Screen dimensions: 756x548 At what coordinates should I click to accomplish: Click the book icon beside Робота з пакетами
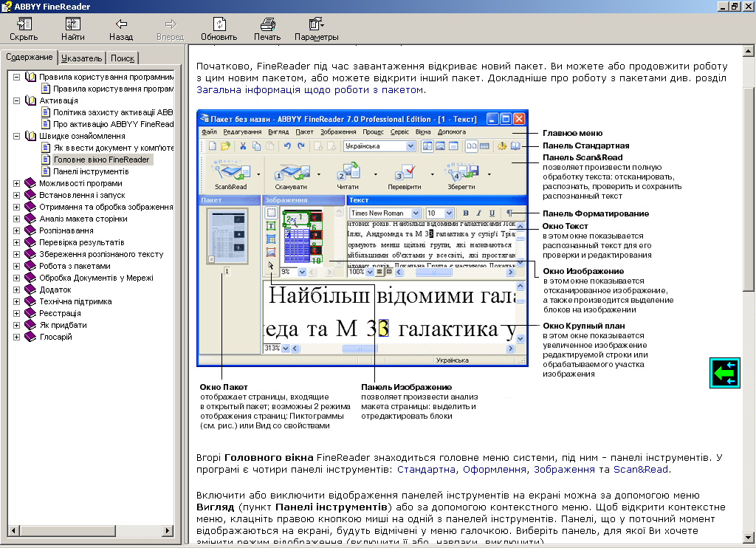tap(30, 266)
